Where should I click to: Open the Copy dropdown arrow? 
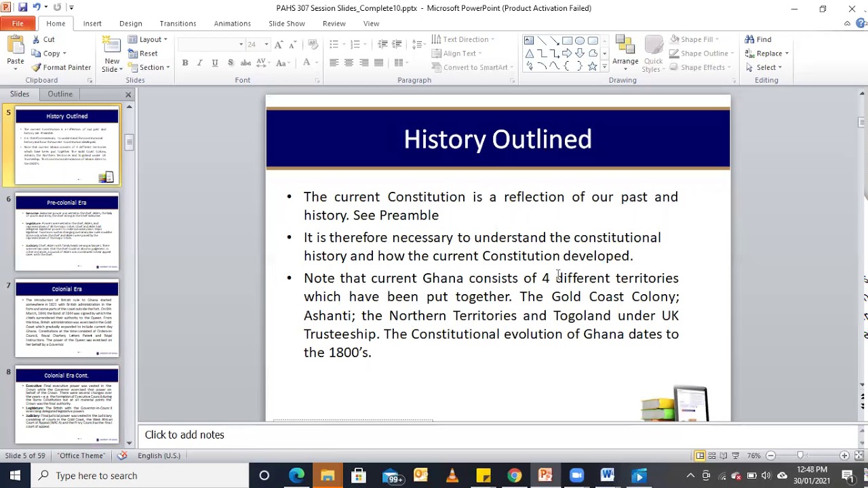pyautogui.click(x=64, y=54)
